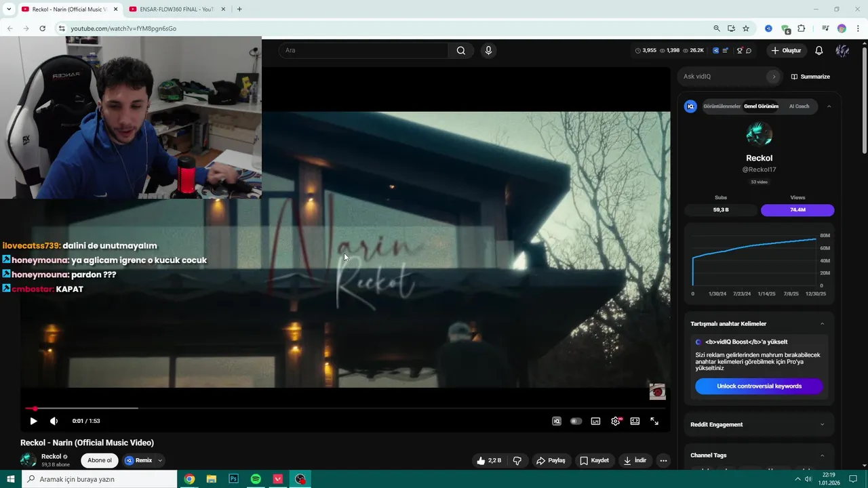868x488 pixels.
Task: Like the video (2,2 B)
Action: click(489, 460)
